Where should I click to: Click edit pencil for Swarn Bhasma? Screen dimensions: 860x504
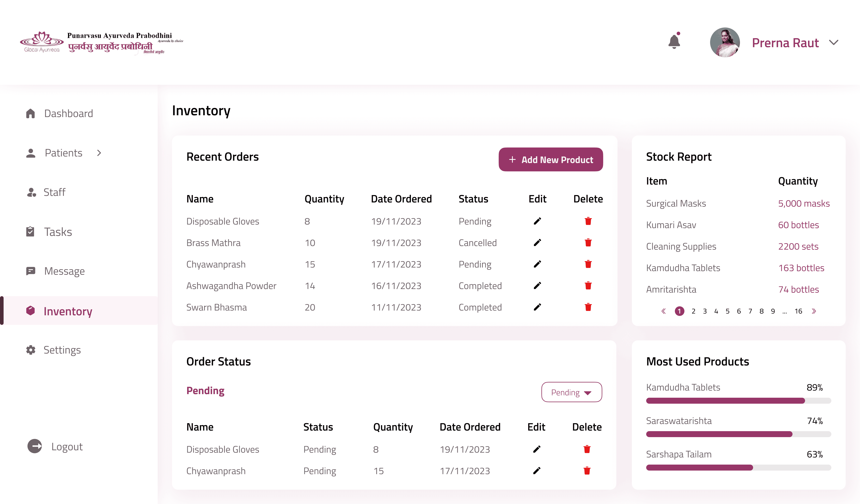tap(537, 307)
